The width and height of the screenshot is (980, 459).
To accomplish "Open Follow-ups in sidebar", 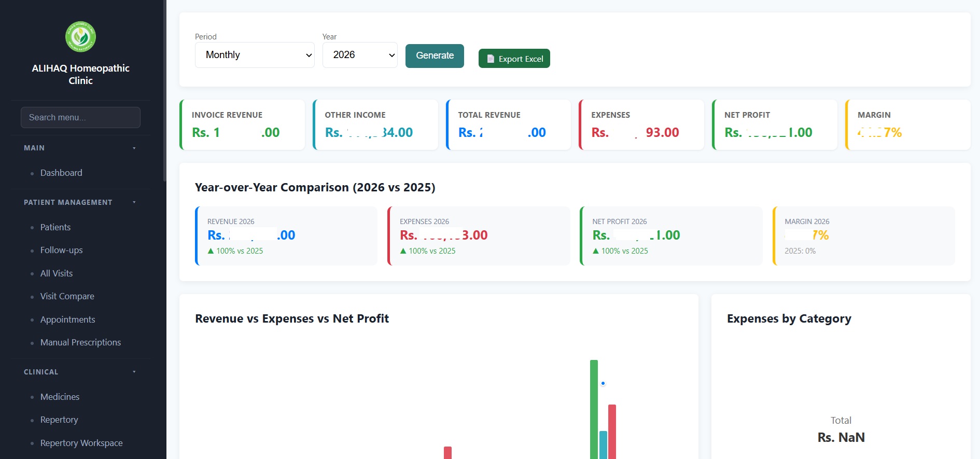I will (x=62, y=250).
